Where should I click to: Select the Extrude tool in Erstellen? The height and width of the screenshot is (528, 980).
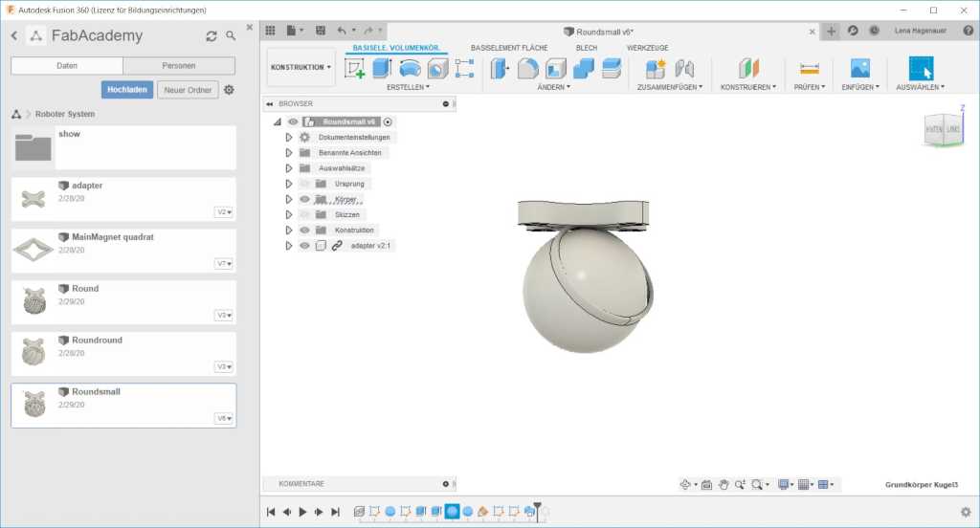(x=382, y=68)
